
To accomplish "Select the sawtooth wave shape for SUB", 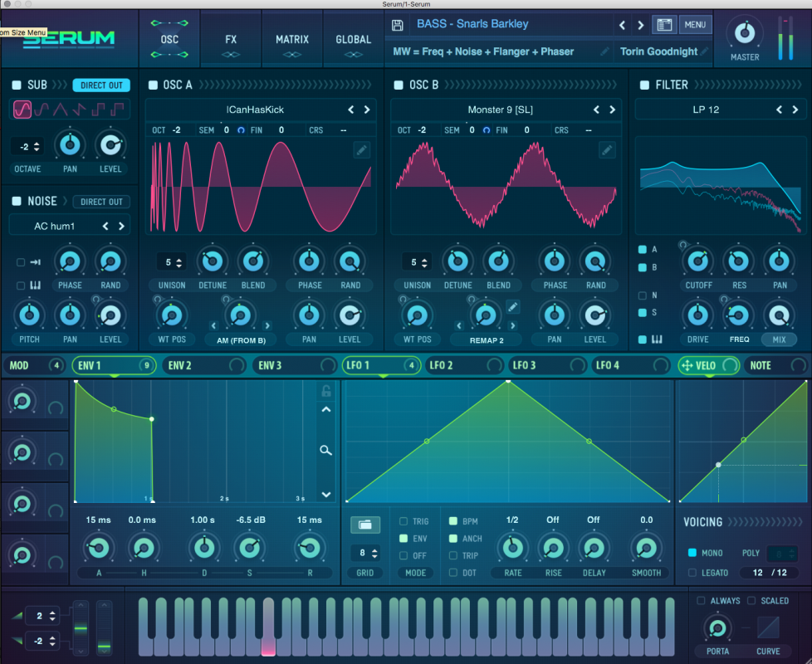I will (79, 110).
